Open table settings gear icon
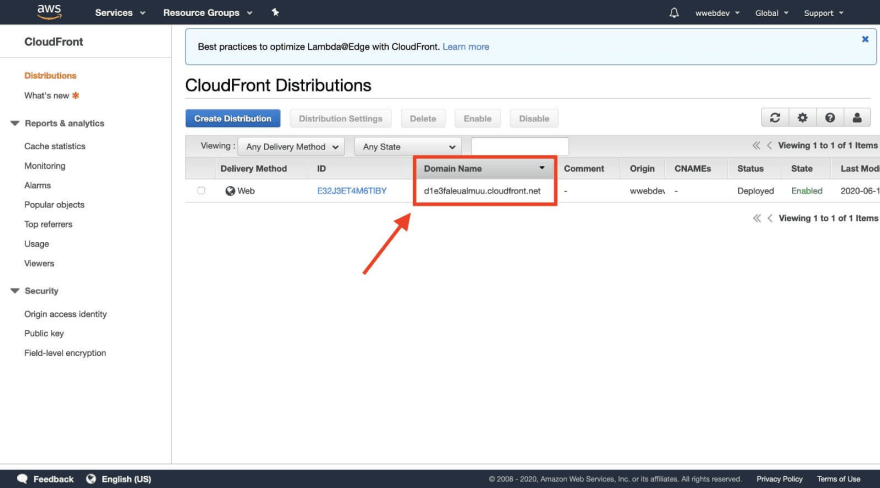 (803, 118)
